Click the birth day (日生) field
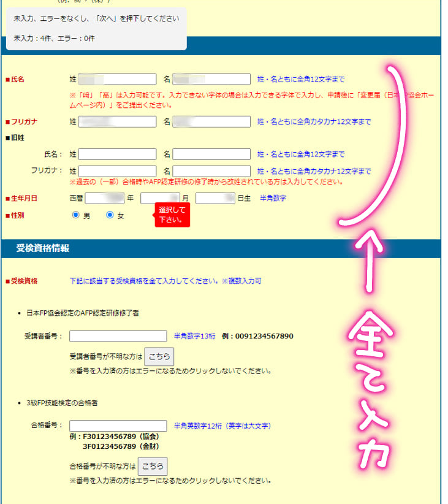This screenshot has height=504, width=448. pos(215,198)
